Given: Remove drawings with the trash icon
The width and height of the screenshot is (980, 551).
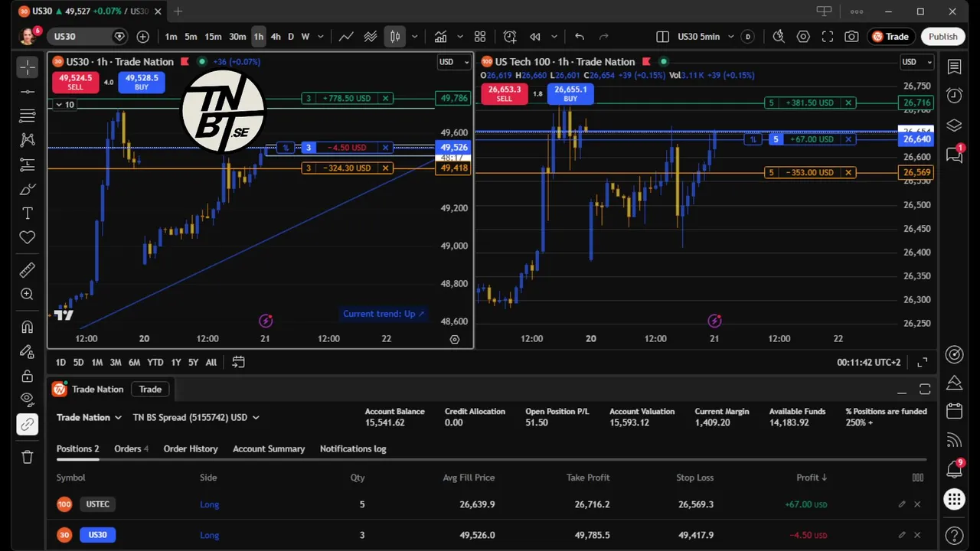Looking at the screenshot, I should (28, 457).
